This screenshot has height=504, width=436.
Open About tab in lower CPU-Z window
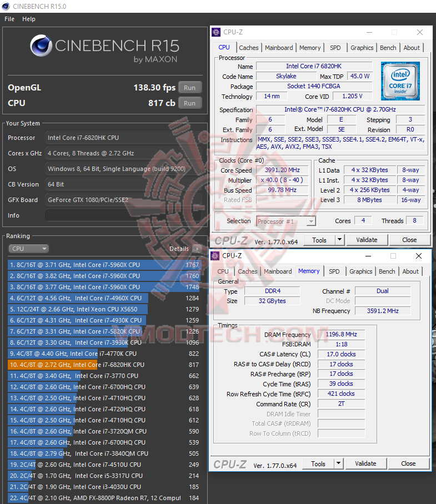[x=410, y=271]
